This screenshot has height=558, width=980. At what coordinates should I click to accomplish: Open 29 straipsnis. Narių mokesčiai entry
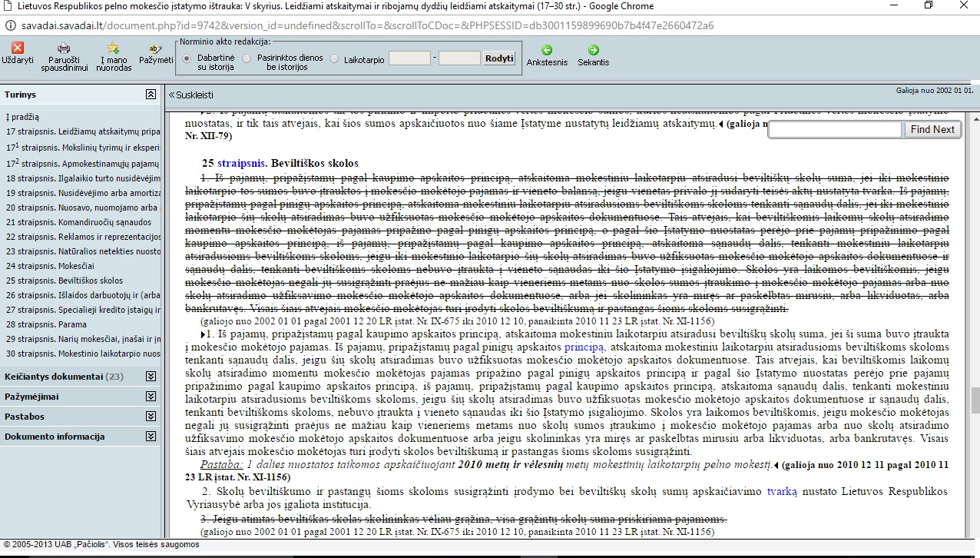click(x=83, y=339)
